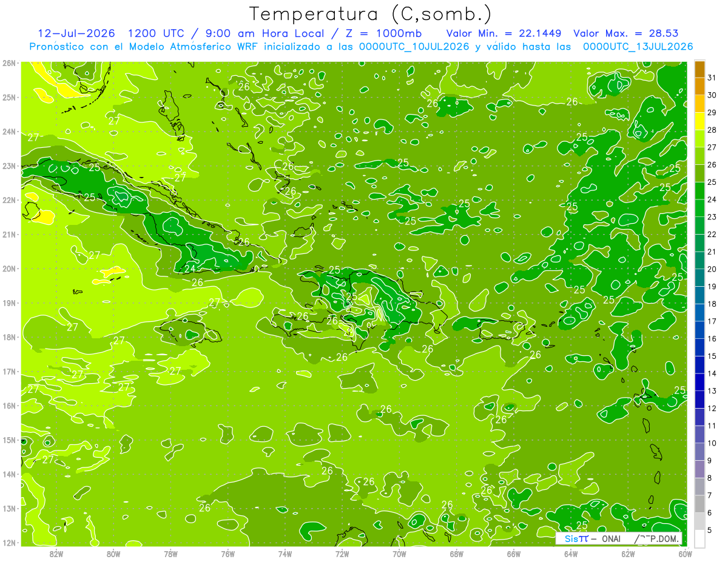Click the "76W" longitude label
This screenshot has width=728, height=562.
(x=228, y=554)
